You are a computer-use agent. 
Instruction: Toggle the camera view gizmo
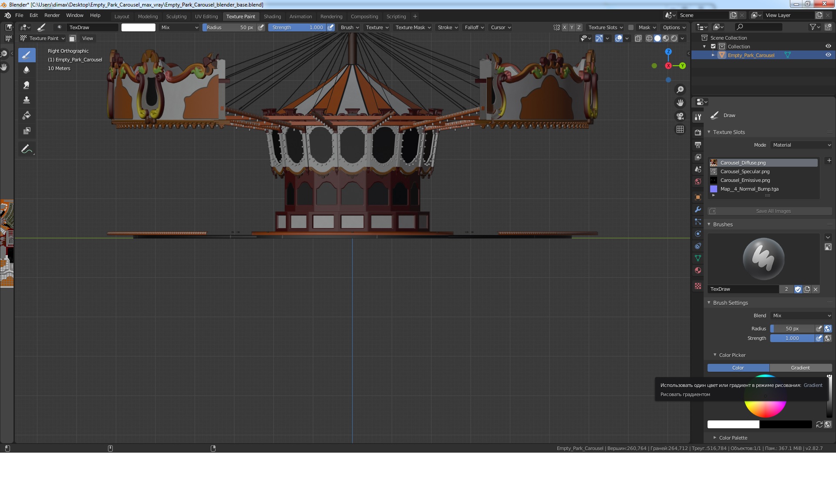(680, 116)
